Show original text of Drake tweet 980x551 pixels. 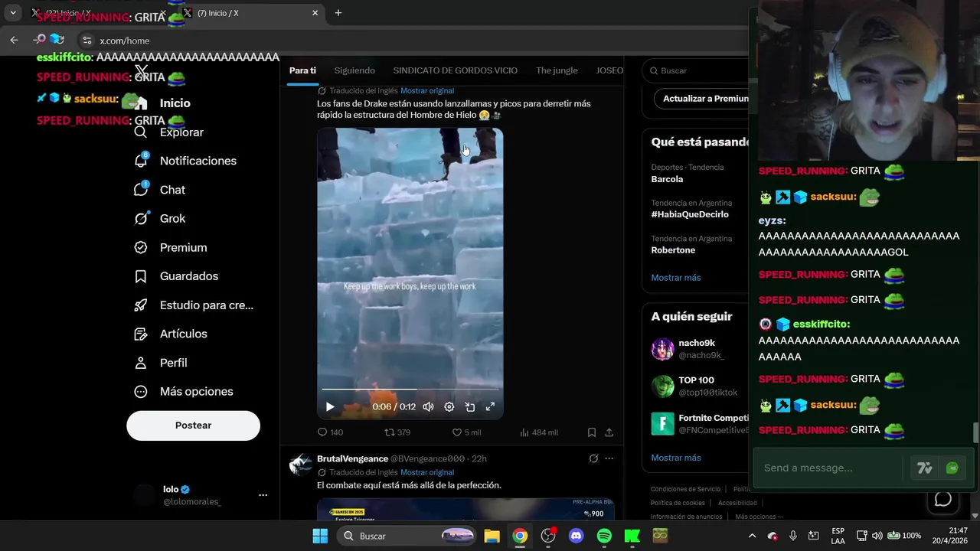[x=427, y=91]
